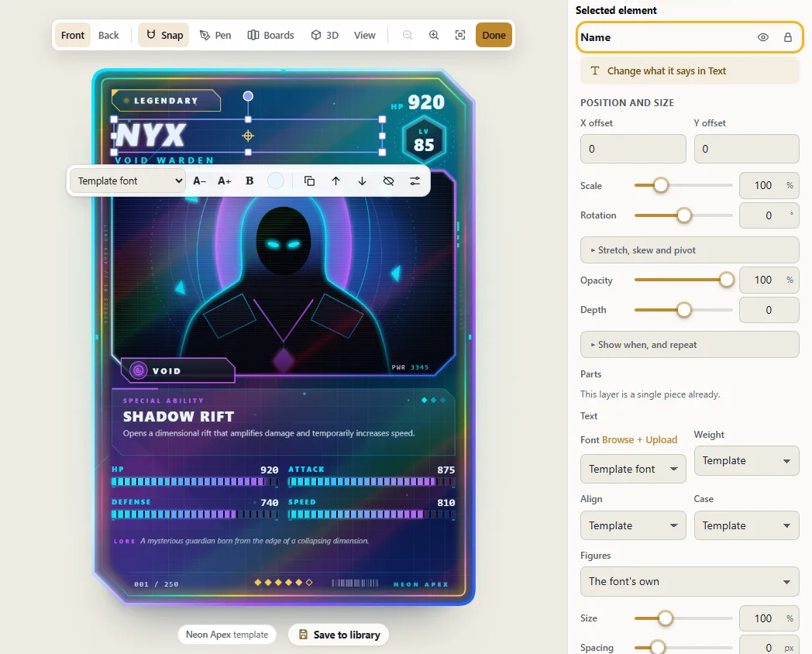The width and height of the screenshot is (812, 654).
Task: Click the zoom in magnifier icon
Action: click(x=434, y=35)
